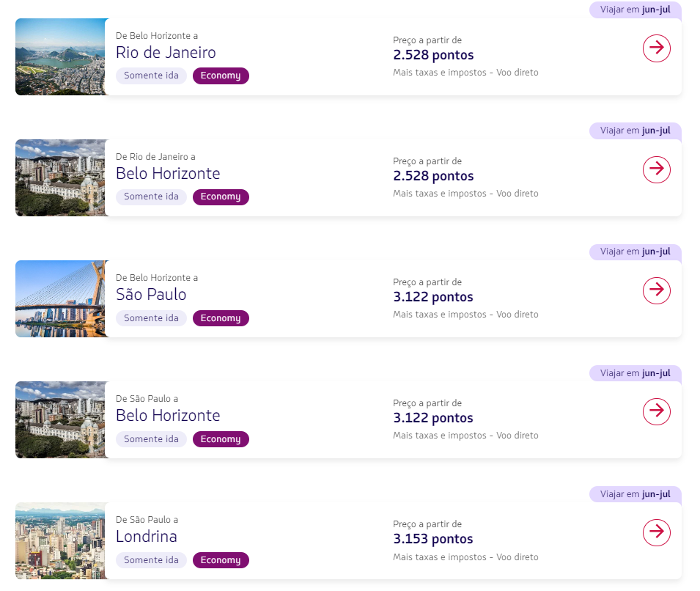The image size is (700, 591).
Task: Select the Economy tag on the São Paulo card
Action: [221, 317]
